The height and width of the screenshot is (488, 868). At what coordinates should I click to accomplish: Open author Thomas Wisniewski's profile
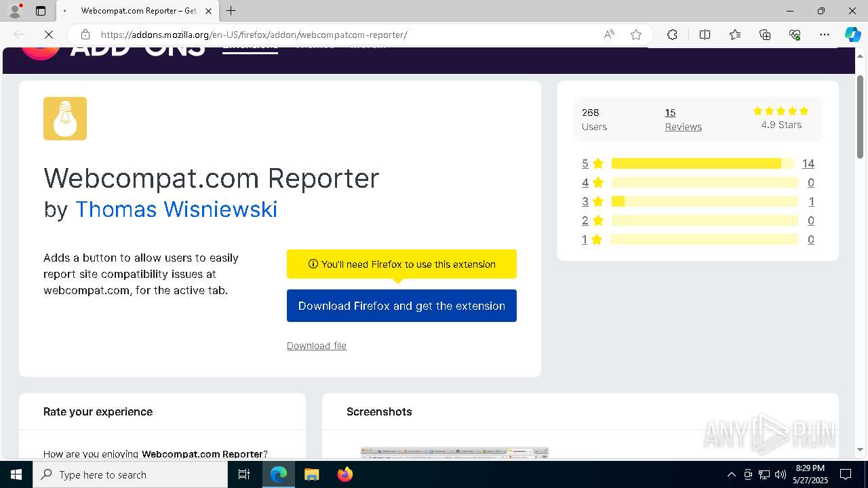pyautogui.click(x=176, y=209)
